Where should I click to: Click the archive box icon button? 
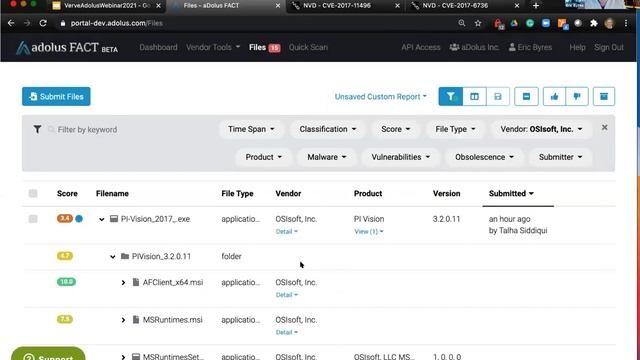tap(604, 97)
